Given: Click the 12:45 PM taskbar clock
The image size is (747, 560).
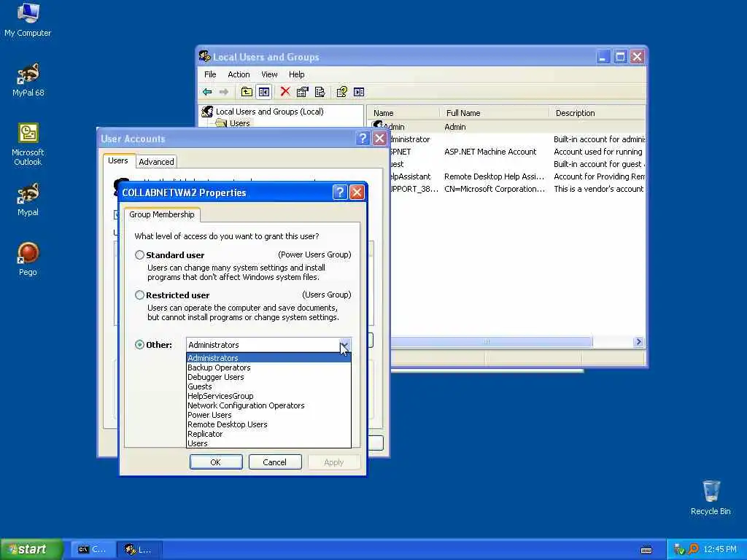Looking at the screenshot, I should point(720,549).
